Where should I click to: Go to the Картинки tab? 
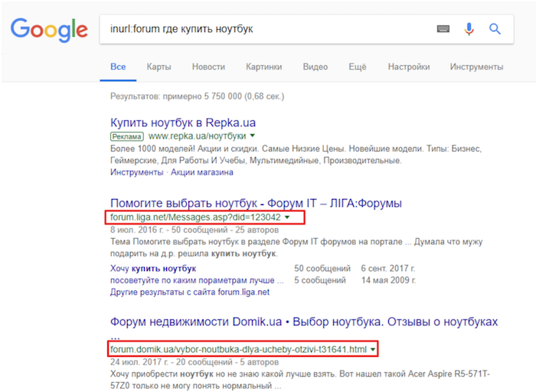pos(264,67)
